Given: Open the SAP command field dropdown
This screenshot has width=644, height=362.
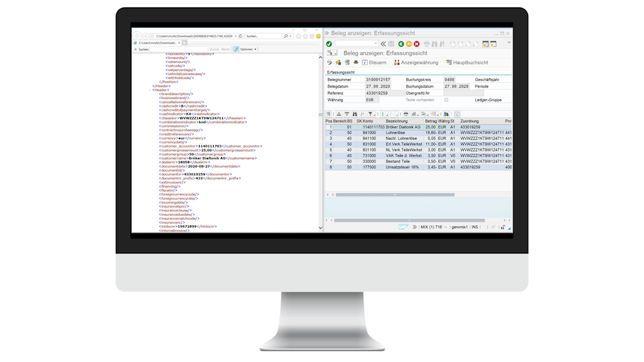Looking at the screenshot, I should (x=376, y=44).
